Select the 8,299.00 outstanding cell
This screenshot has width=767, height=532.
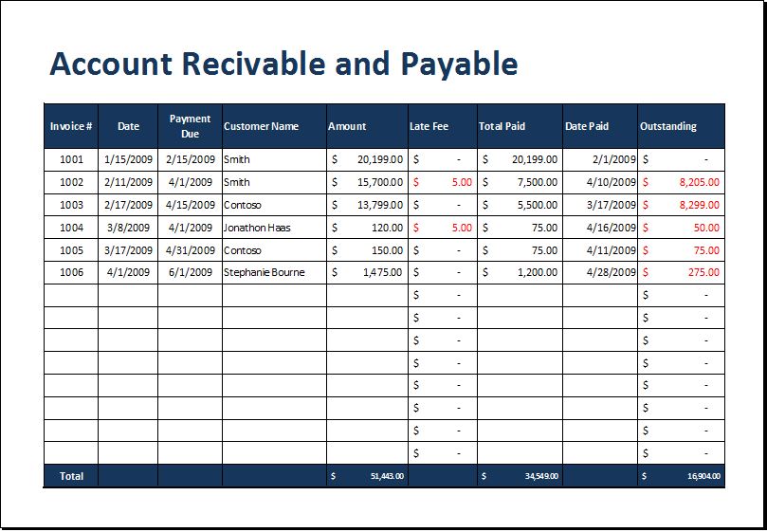682,205
